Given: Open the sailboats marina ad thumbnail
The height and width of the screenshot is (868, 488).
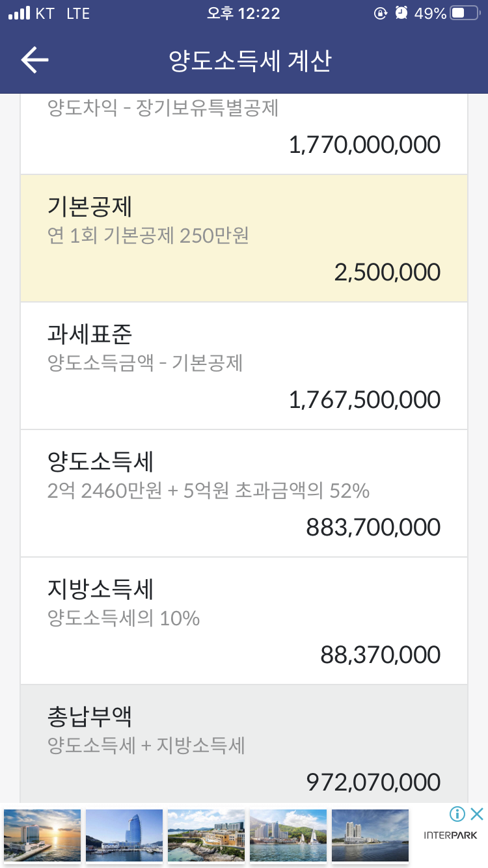Looking at the screenshot, I should coord(288,835).
